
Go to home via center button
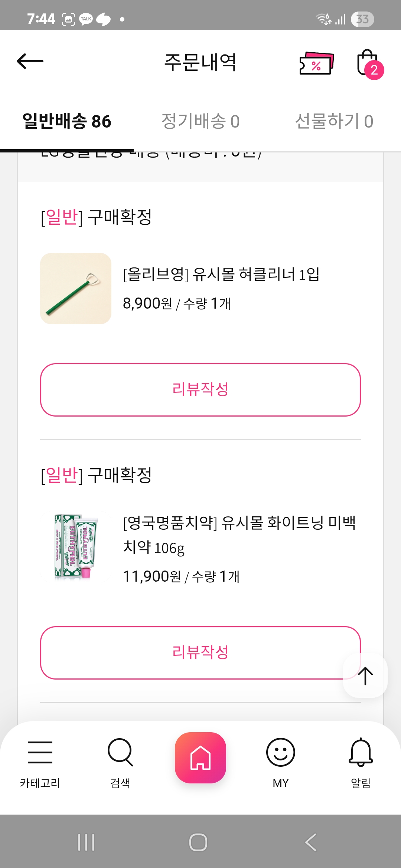click(x=200, y=758)
